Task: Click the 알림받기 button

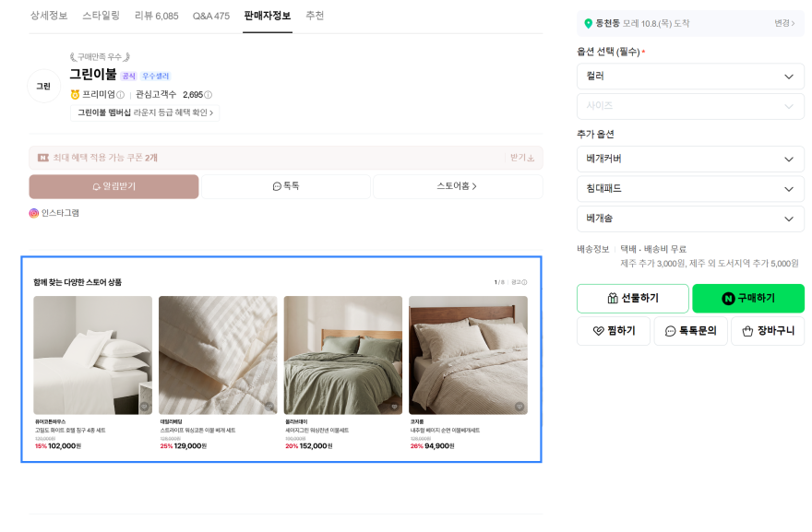Action: 113,186
